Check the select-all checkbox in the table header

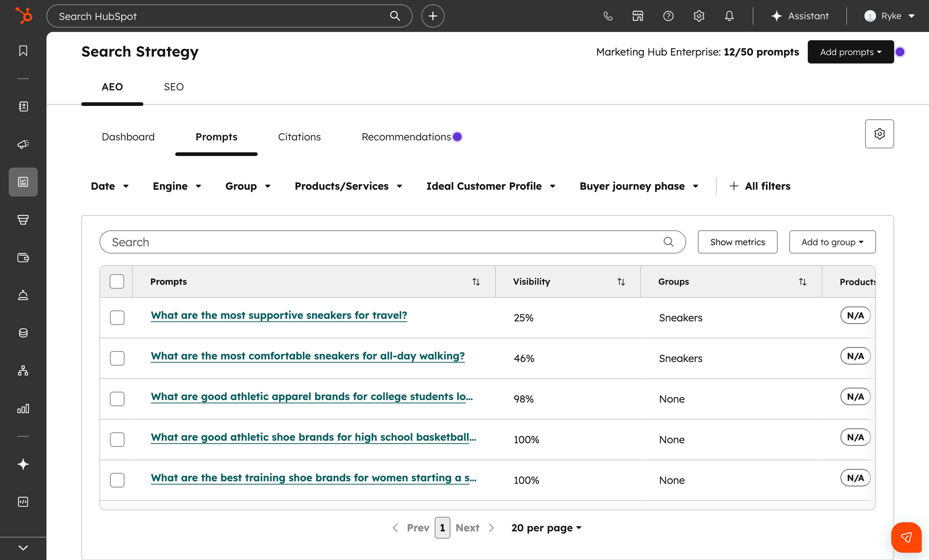(x=117, y=281)
